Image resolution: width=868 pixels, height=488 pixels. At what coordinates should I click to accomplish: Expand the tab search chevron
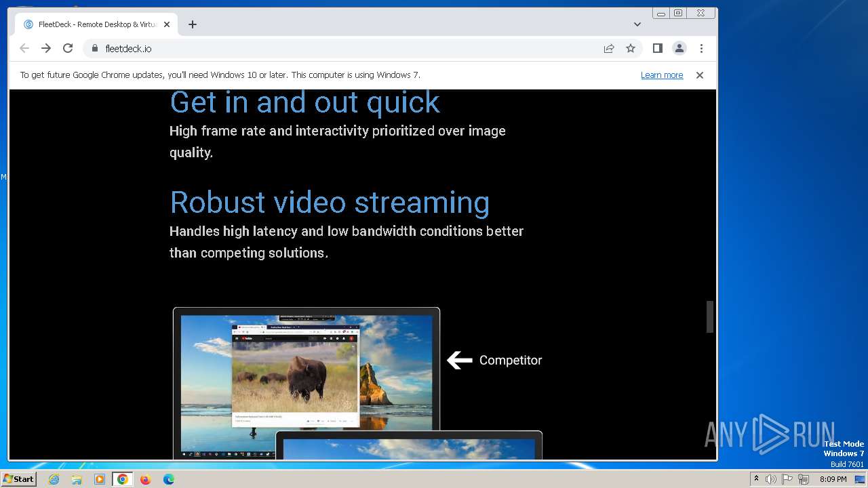(637, 24)
